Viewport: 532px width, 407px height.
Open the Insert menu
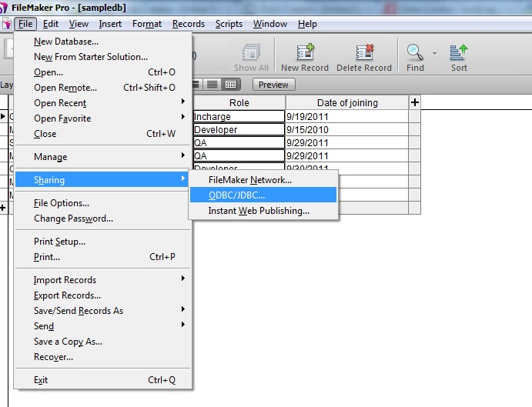tap(110, 24)
